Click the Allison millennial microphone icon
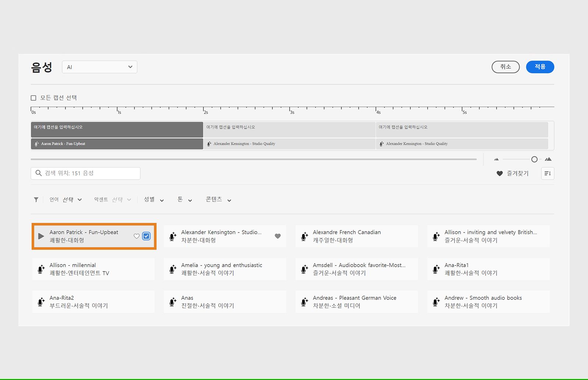Screen dimensions: 588x380 (x=41, y=269)
